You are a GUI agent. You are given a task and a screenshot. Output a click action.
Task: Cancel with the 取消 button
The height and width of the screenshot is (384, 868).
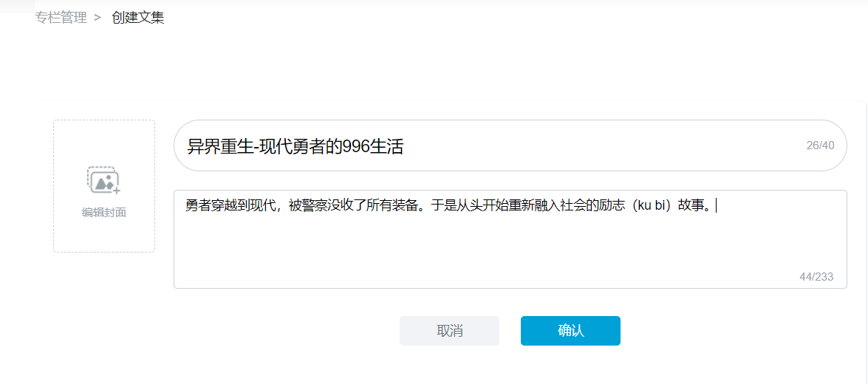pyautogui.click(x=449, y=331)
